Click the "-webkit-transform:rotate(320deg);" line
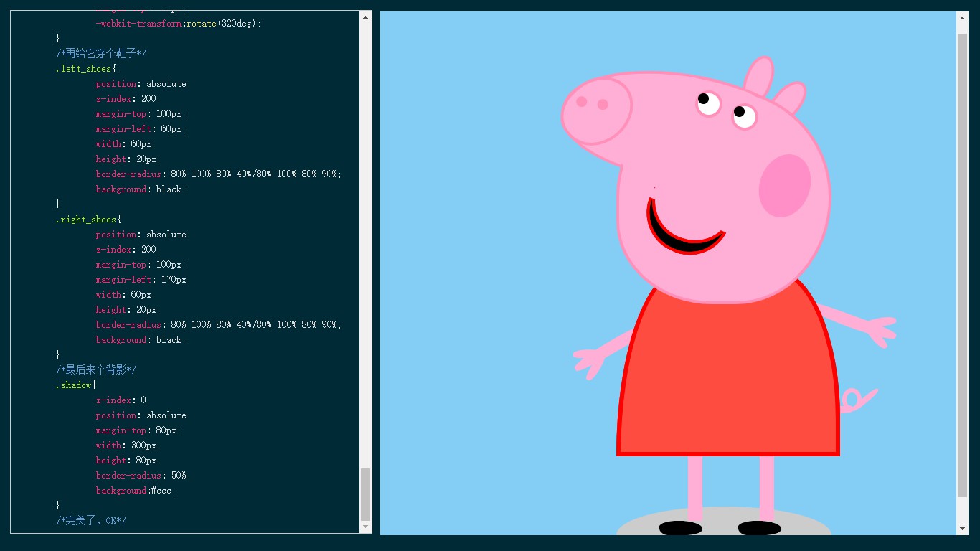The image size is (980, 551). click(x=179, y=24)
